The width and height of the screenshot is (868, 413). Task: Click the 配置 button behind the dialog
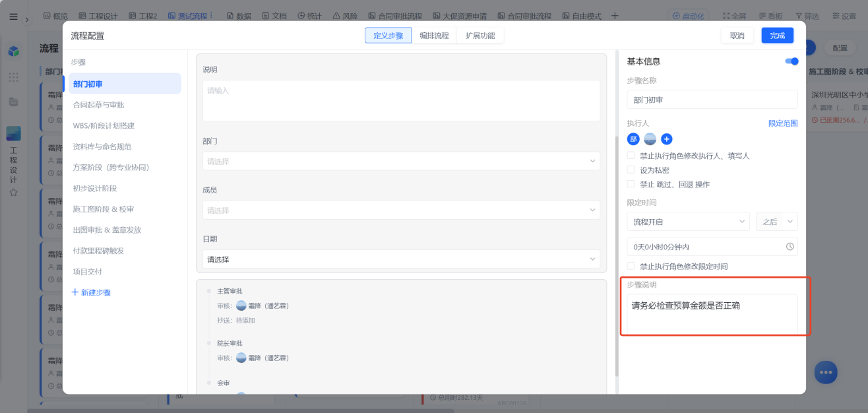point(840,48)
